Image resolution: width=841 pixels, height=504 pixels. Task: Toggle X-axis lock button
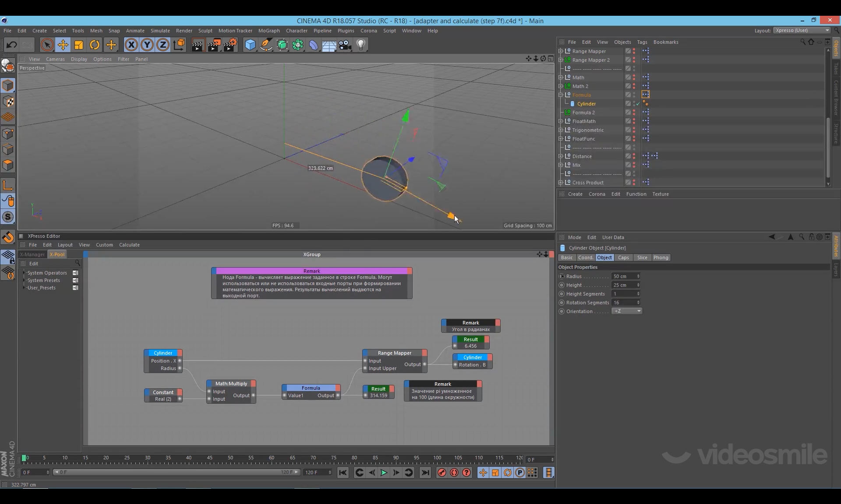pyautogui.click(x=131, y=45)
